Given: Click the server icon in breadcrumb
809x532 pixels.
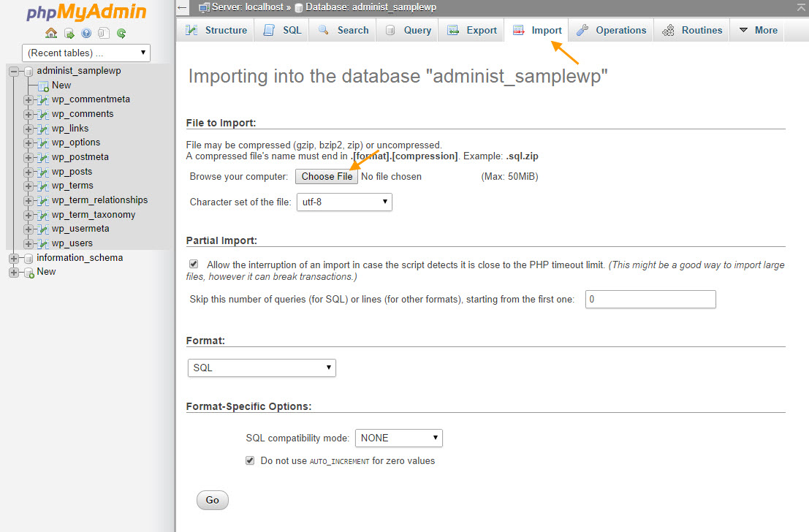Looking at the screenshot, I should tap(205, 7).
